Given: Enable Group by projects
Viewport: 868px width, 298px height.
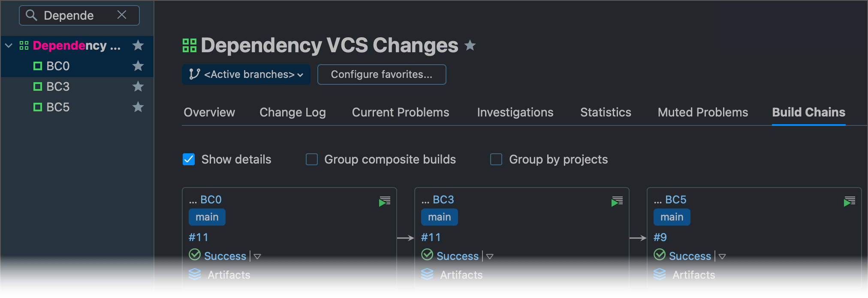Looking at the screenshot, I should [x=496, y=159].
